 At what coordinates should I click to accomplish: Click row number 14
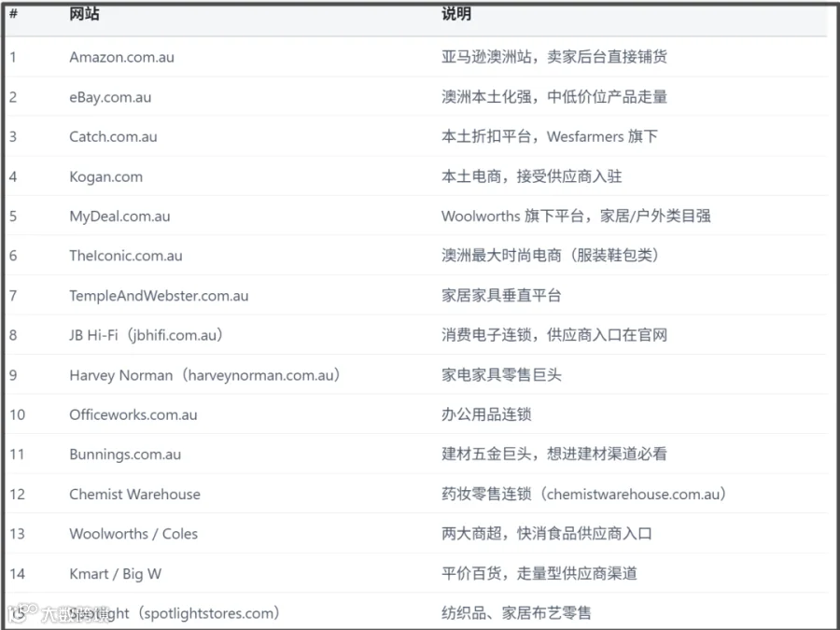(17, 574)
